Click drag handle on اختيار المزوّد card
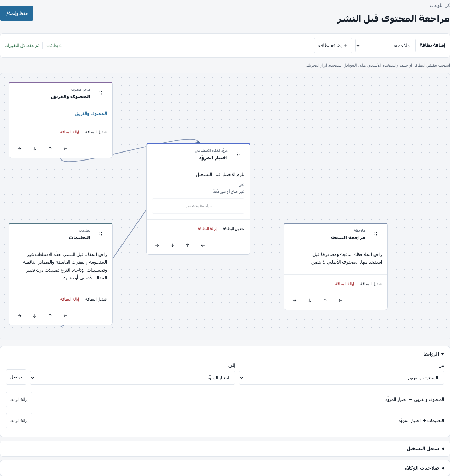 click(238, 154)
